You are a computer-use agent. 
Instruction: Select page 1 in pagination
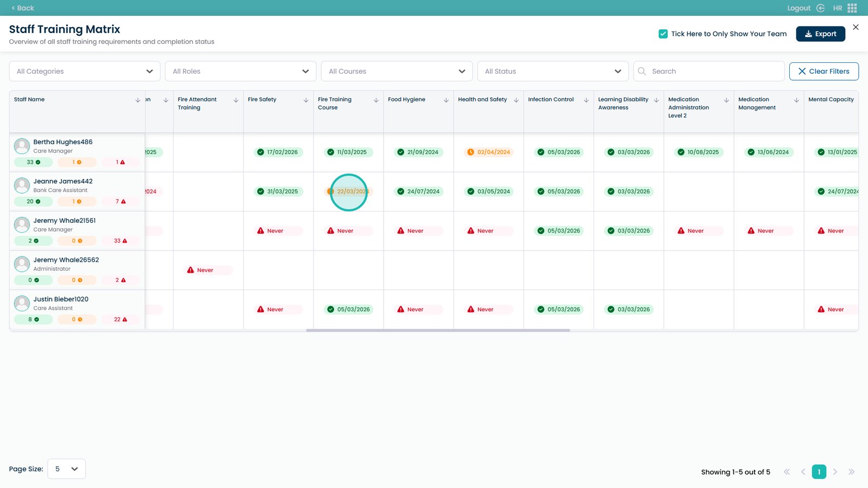coord(819,472)
